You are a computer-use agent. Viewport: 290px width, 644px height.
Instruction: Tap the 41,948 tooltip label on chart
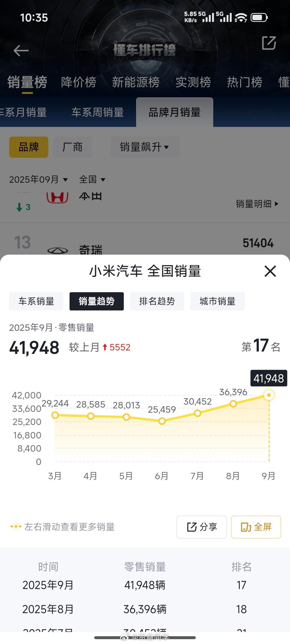click(269, 378)
